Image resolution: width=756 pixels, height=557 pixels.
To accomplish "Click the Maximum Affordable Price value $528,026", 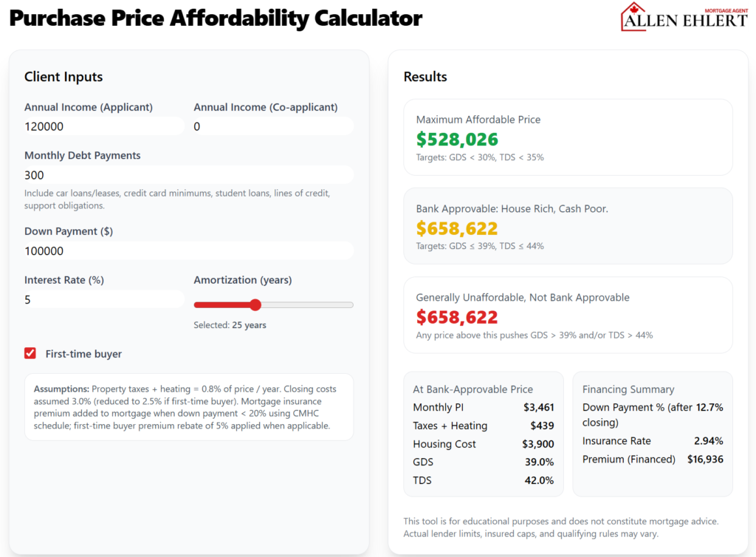I will coord(457,138).
